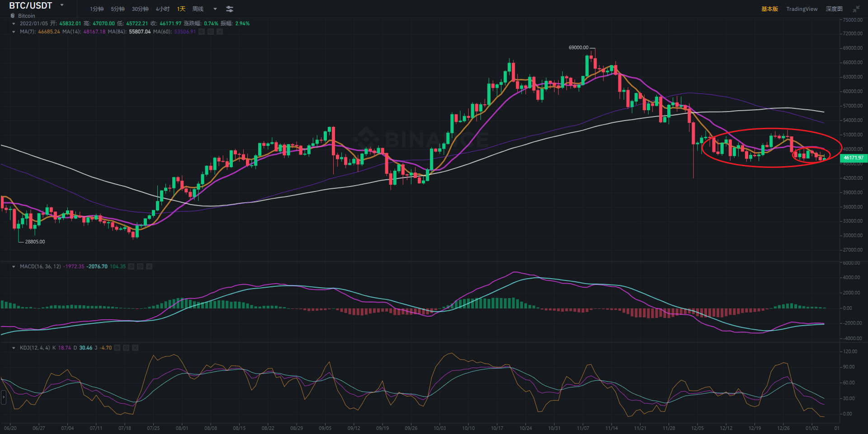
Task: Open the chart indicator settings sliders icon
Action: click(x=230, y=9)
